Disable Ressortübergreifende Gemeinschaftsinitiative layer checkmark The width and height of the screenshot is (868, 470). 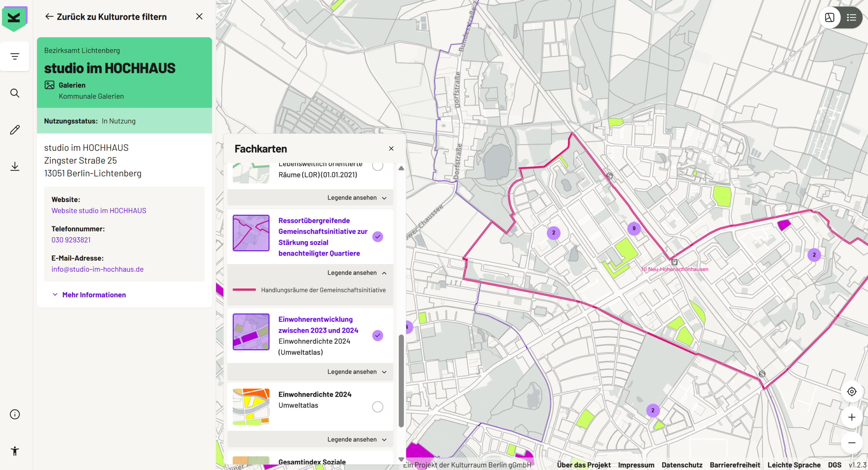(377, 237)
